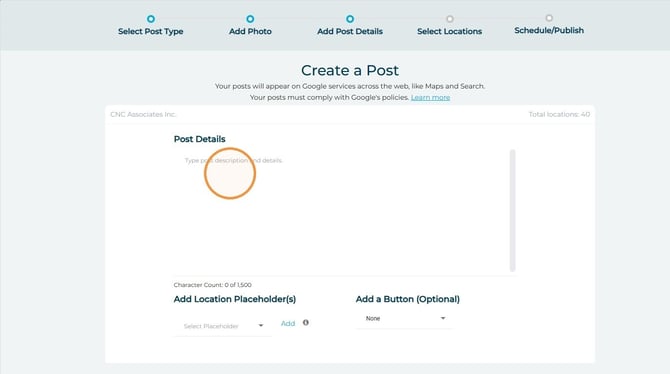Go to Add Photo step label
This screenshot has width=670, height=374.
tap(250, 31)
